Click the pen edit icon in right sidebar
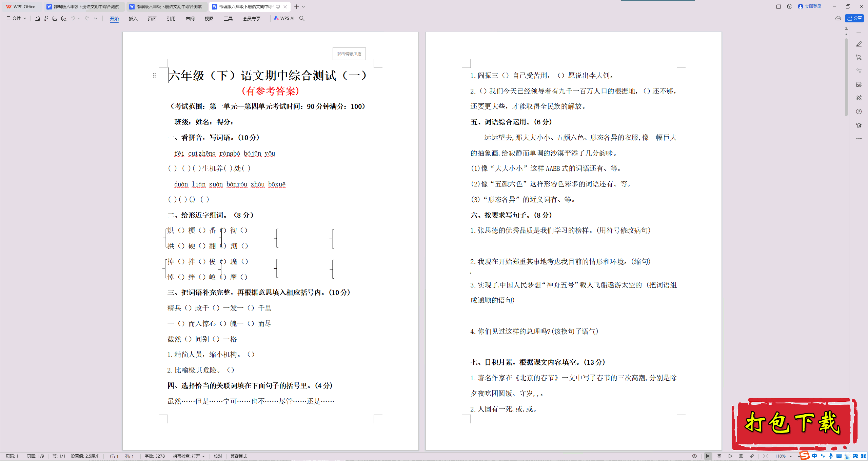 pos(859,44)
